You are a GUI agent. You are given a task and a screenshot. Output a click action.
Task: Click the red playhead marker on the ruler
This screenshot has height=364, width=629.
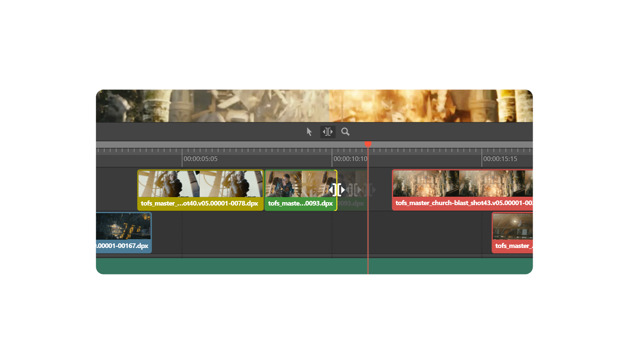368,145
